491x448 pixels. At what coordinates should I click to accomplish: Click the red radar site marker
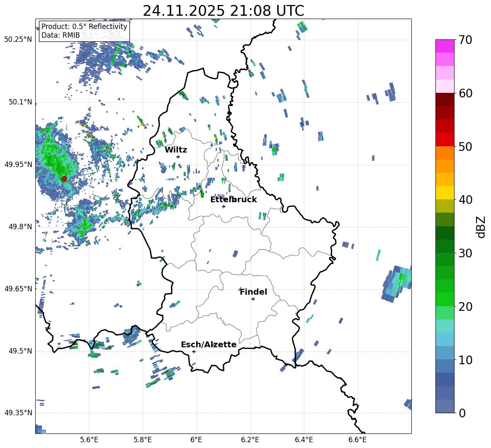64,179
